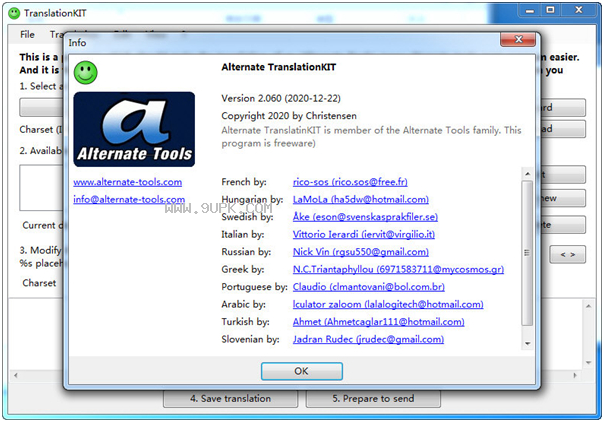Click the < > button in main window

[568, 255]
